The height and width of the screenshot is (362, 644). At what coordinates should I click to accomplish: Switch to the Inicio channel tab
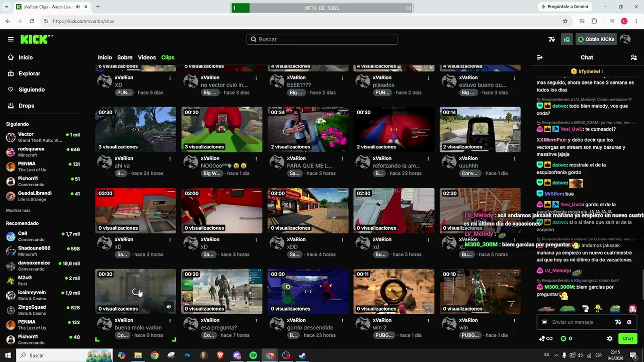(105, 57)
